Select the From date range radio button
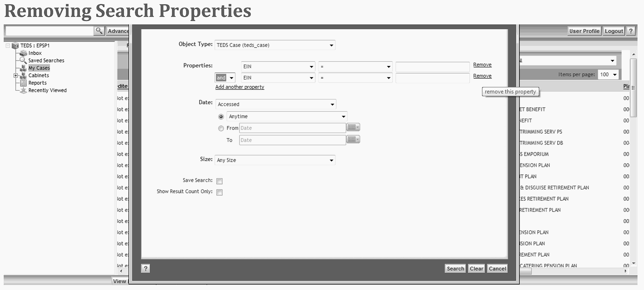This screenshot has width=644, height=290. point(221,128)
